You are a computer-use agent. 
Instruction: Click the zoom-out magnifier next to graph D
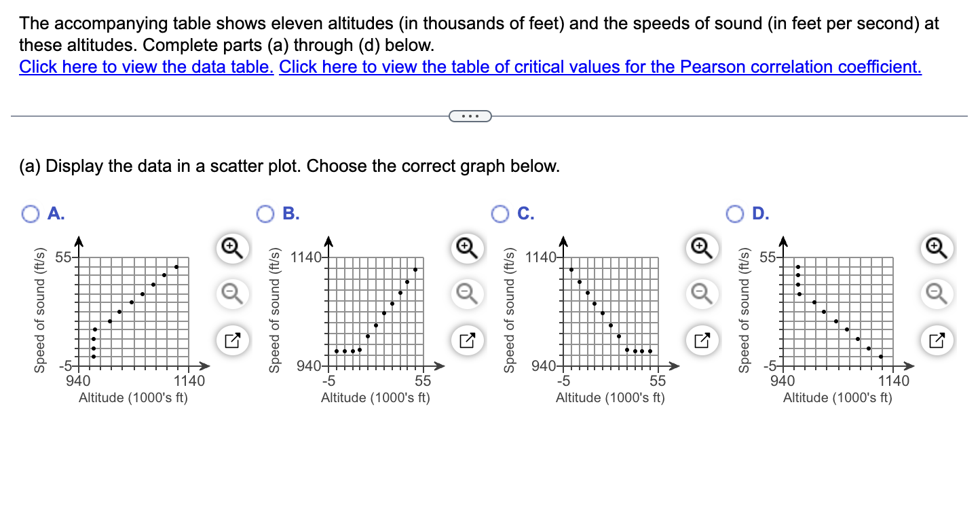click(x=937, y=295)
